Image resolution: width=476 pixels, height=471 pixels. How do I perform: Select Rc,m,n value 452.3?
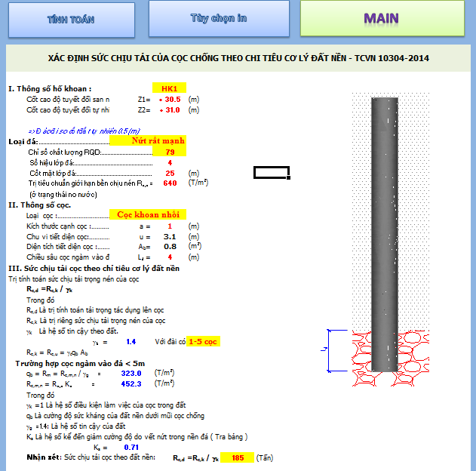click(131, 384)
